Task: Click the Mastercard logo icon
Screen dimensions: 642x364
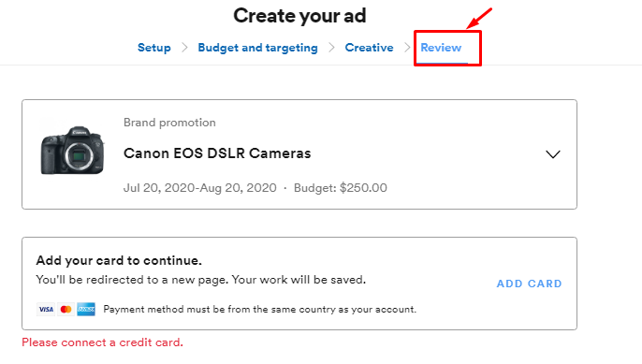Action: [66, 309]
